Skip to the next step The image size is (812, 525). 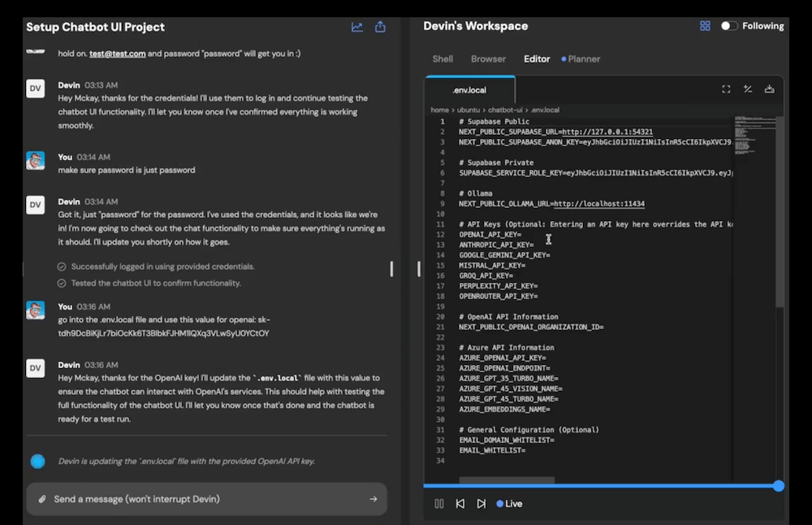click(x=482, y=504)
